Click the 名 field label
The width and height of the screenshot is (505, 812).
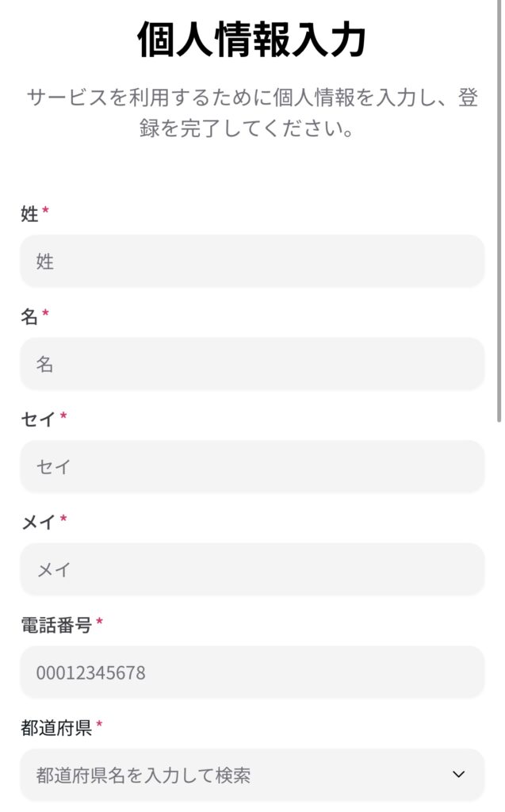(29, 316)
